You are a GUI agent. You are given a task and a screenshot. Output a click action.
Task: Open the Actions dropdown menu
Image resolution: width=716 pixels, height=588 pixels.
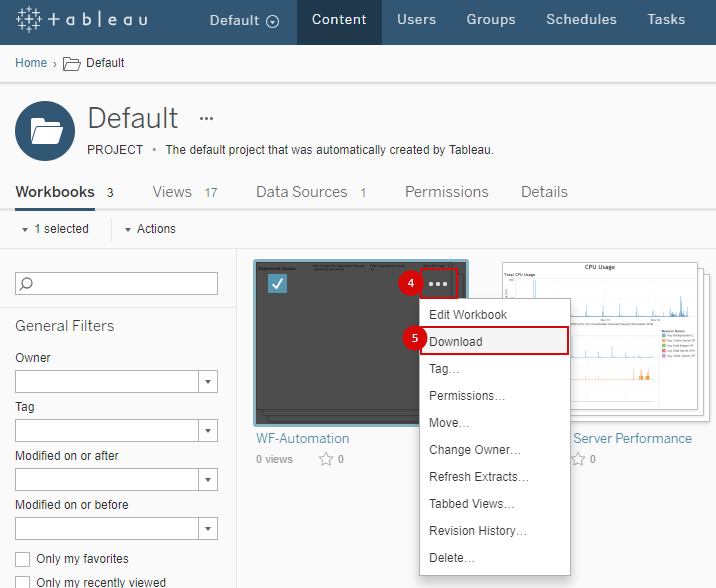[151, 229]
